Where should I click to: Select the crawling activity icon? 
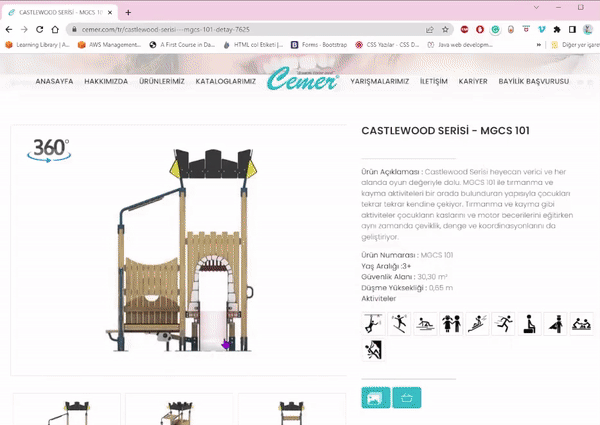425,324
